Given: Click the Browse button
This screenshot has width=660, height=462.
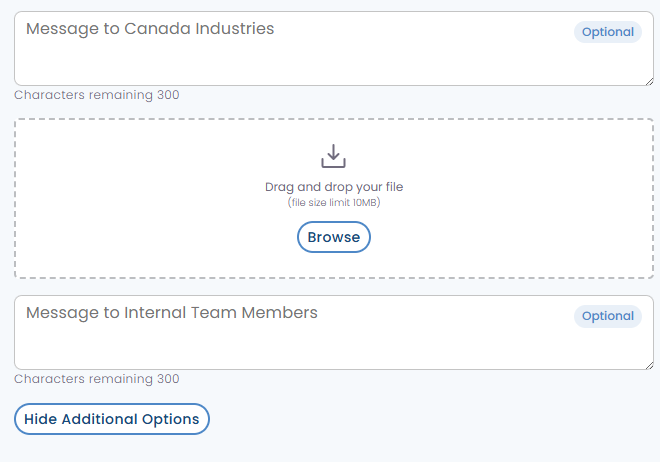Looking at the screenshot, I should (334, 237).
